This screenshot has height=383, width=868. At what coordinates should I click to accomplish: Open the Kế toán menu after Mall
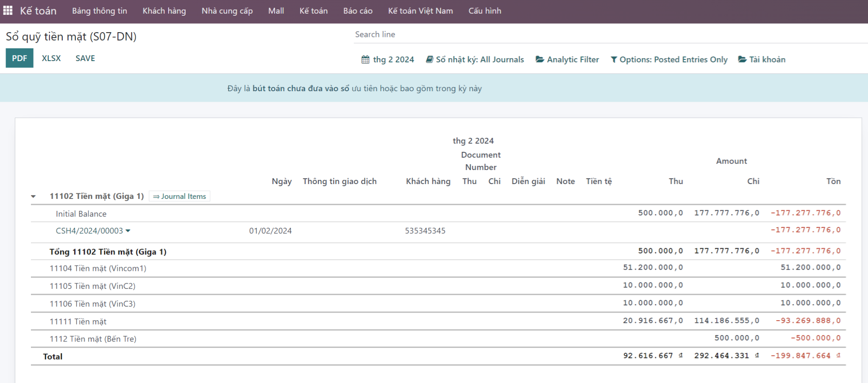click(314, 11)
